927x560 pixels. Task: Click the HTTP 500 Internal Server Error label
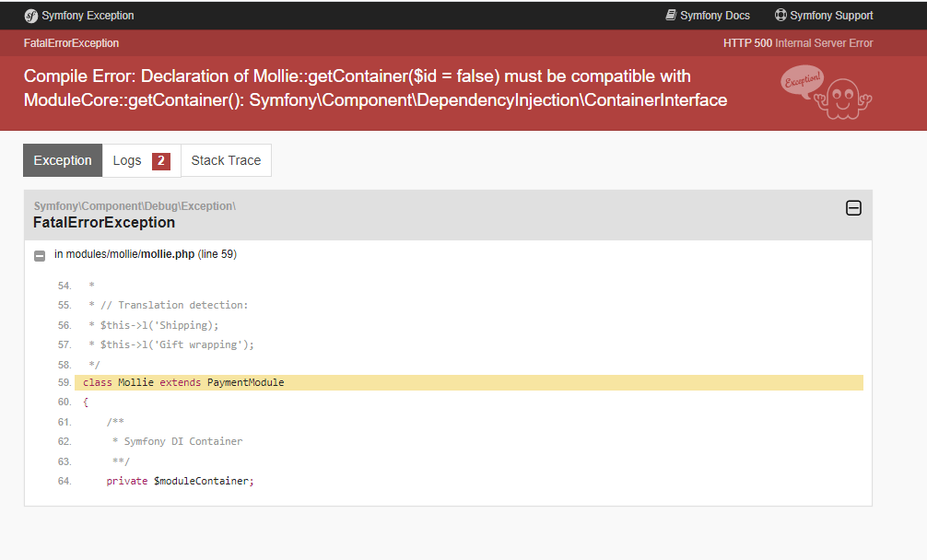tap(798, 43)
